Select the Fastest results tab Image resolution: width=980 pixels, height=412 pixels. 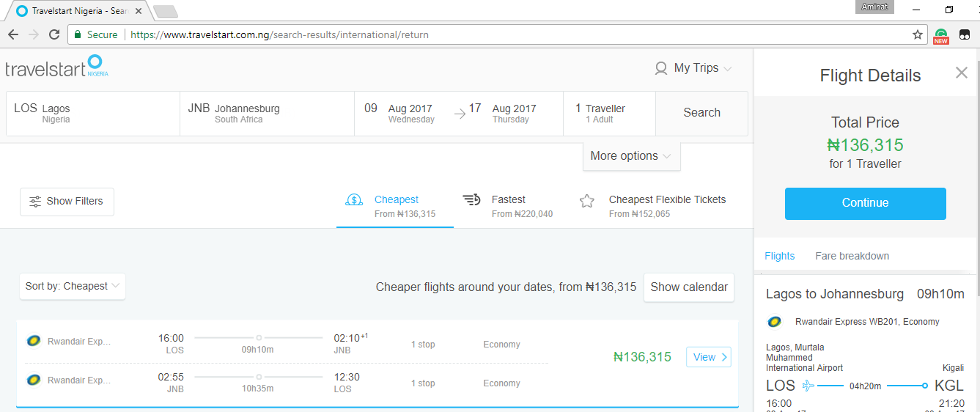pos(508,206)
